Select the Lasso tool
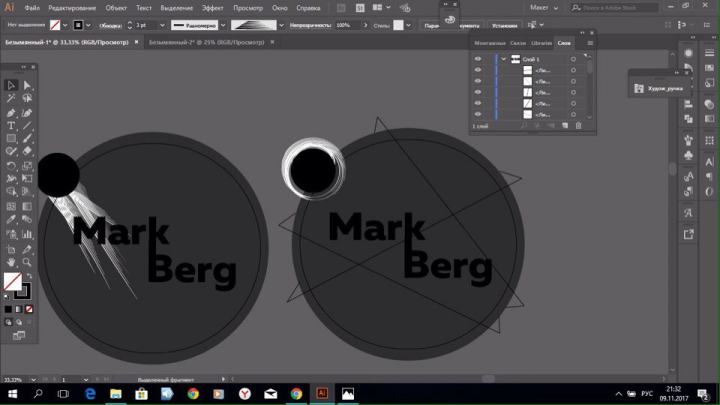This screenshot has height=405, width=720. (27, 98)
